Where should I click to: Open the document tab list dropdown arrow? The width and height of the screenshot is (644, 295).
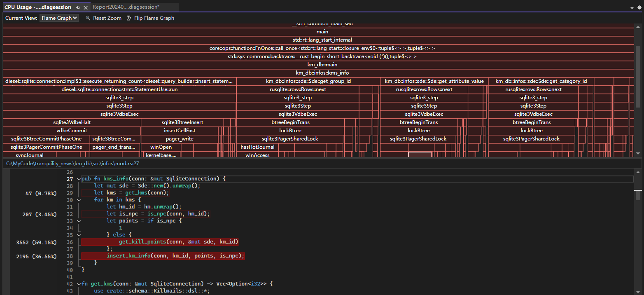pos(632,8)
